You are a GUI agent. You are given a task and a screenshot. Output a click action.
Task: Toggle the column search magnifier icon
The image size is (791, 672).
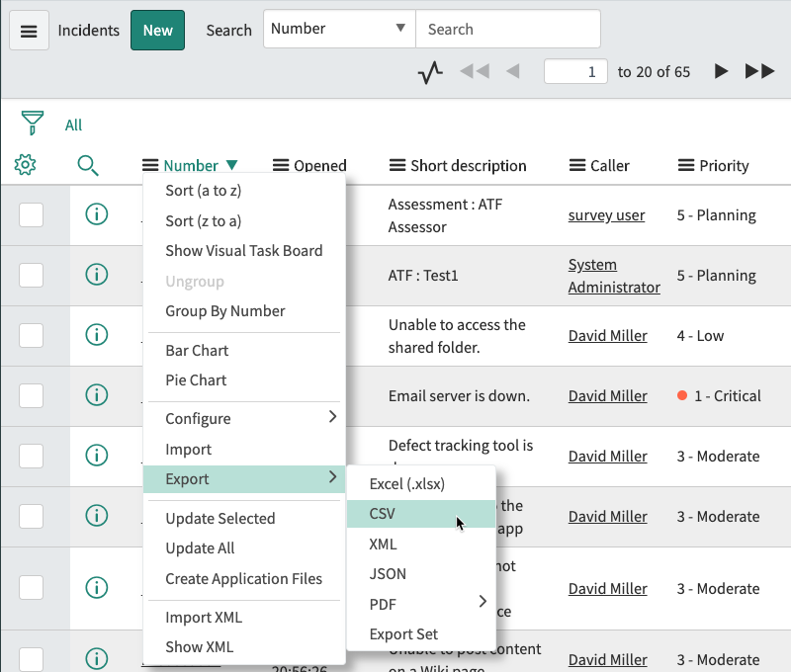tap(88, 165)
